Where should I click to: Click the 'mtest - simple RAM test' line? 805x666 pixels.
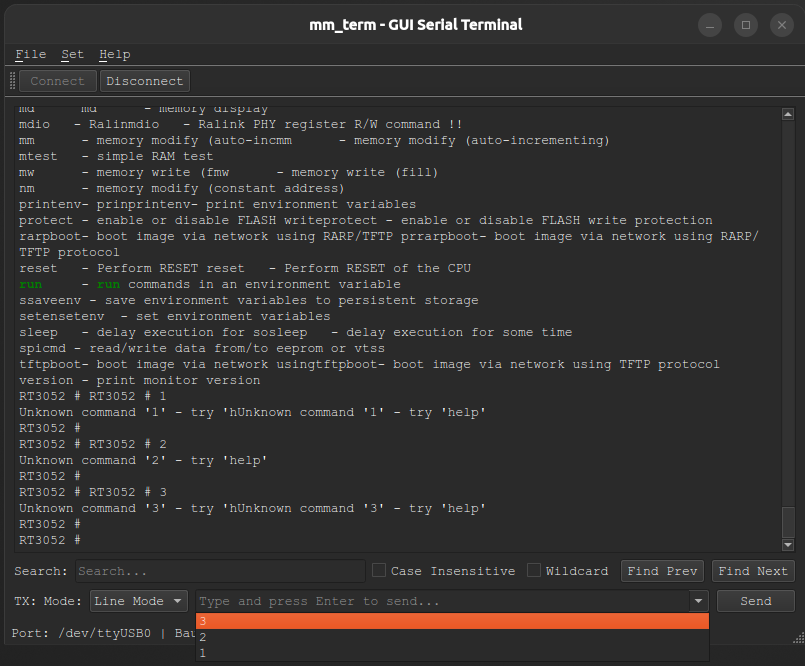(x=116, y=156)
